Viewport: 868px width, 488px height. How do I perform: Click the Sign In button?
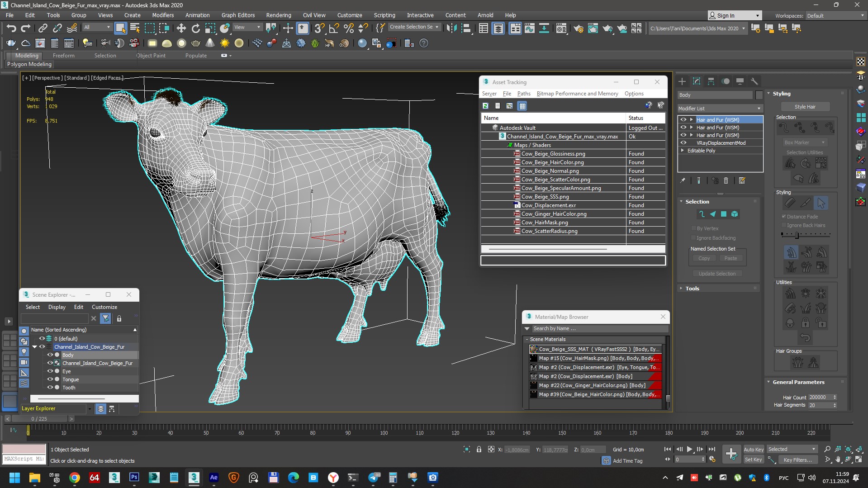pyautogui.click(x=734, y=16)
